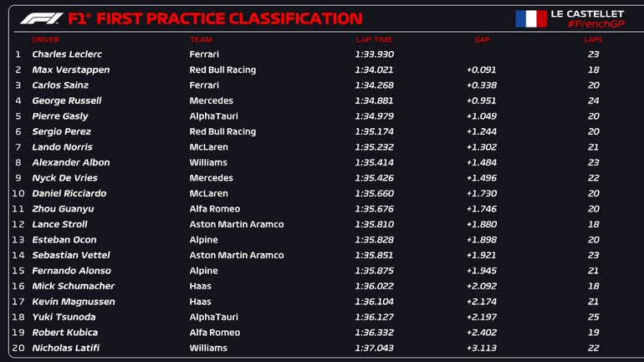This screenshot has width=644, height=362.
Task: Click Fernando Alonso's Alpine team label
Action: coord(203,271)
